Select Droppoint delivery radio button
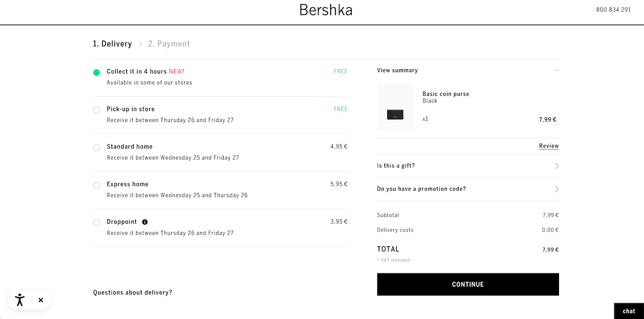 tap(96, 223)
